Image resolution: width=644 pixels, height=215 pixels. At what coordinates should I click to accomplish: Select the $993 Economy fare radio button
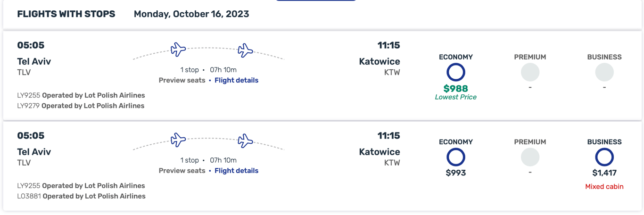point(455,157)
